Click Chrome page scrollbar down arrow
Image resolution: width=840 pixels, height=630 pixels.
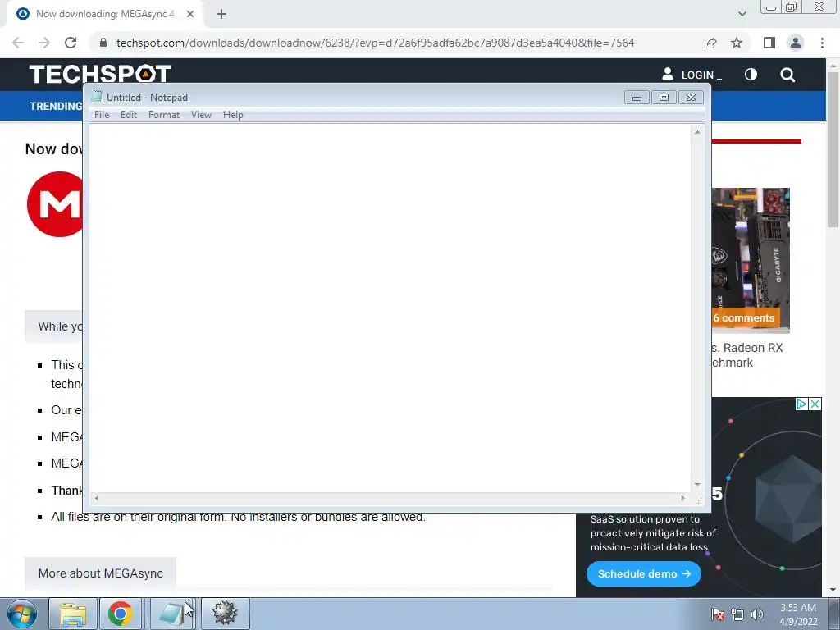[x=833, y=590]
